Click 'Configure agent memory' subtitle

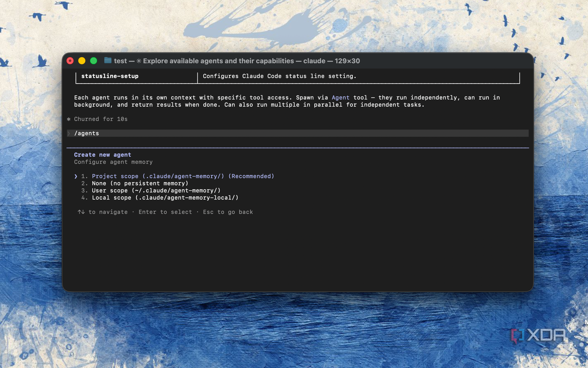(x=113, y=162)
